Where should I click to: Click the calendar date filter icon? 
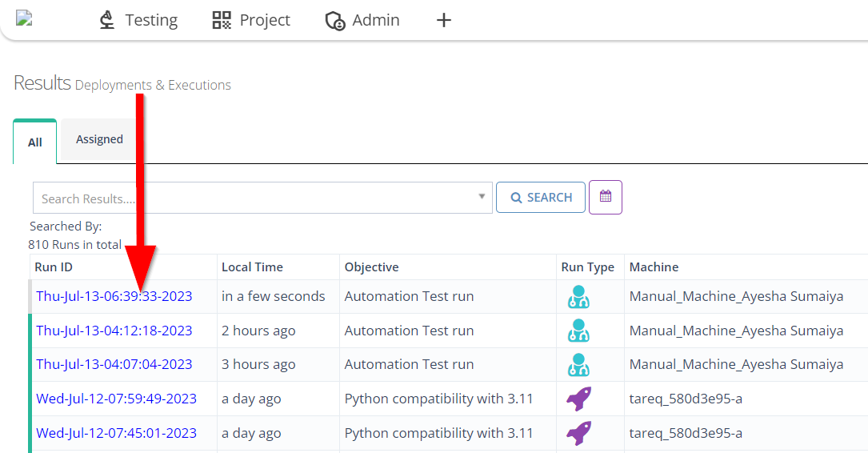point(605,197)
